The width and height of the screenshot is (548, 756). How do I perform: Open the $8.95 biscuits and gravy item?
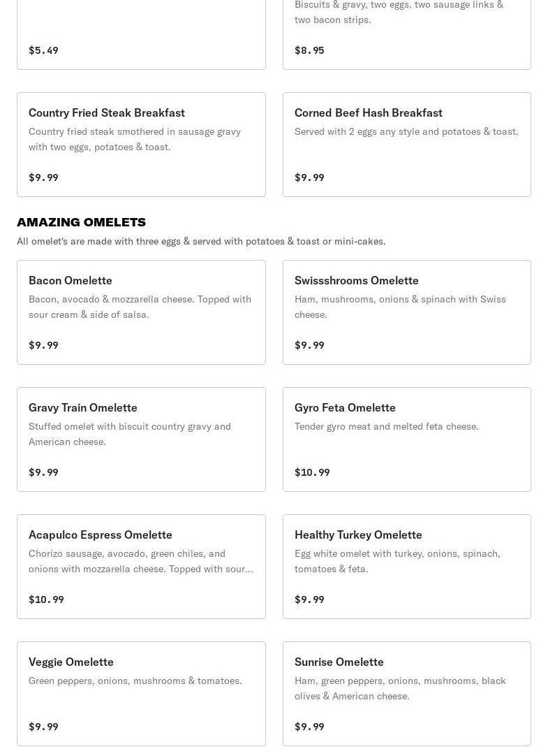[406, 35]
